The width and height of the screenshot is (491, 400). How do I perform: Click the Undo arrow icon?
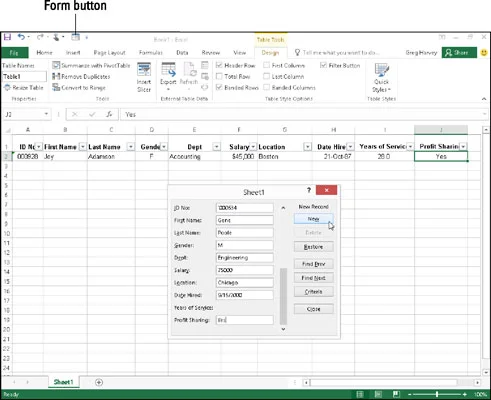21,37
